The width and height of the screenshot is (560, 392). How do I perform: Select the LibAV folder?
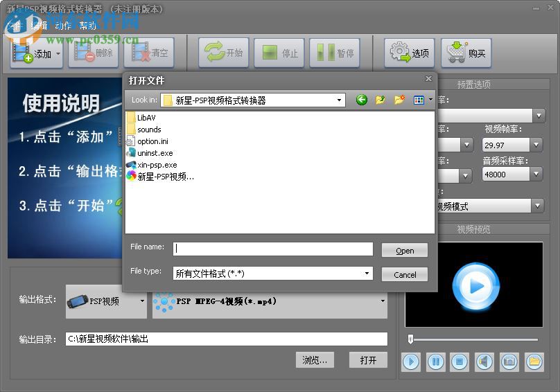click(x=146, y=118)
